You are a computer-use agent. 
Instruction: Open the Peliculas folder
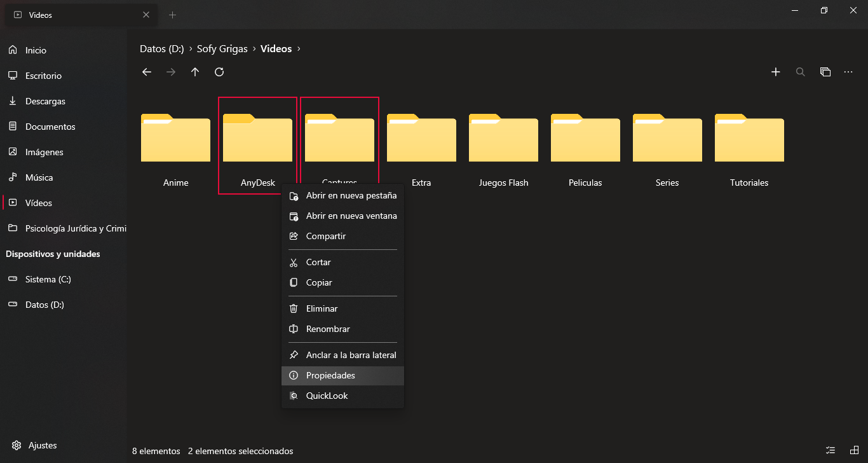pos(585,138)
